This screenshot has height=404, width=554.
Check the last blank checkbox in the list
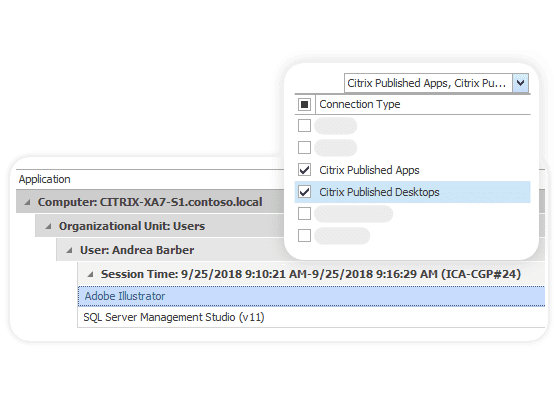click(x=304, y=235)
